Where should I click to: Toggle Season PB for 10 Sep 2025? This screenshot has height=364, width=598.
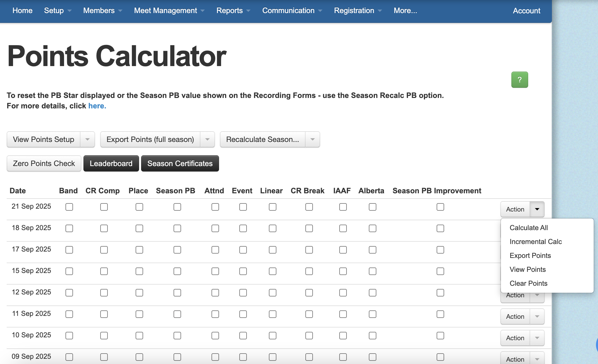tap(177, 336)
